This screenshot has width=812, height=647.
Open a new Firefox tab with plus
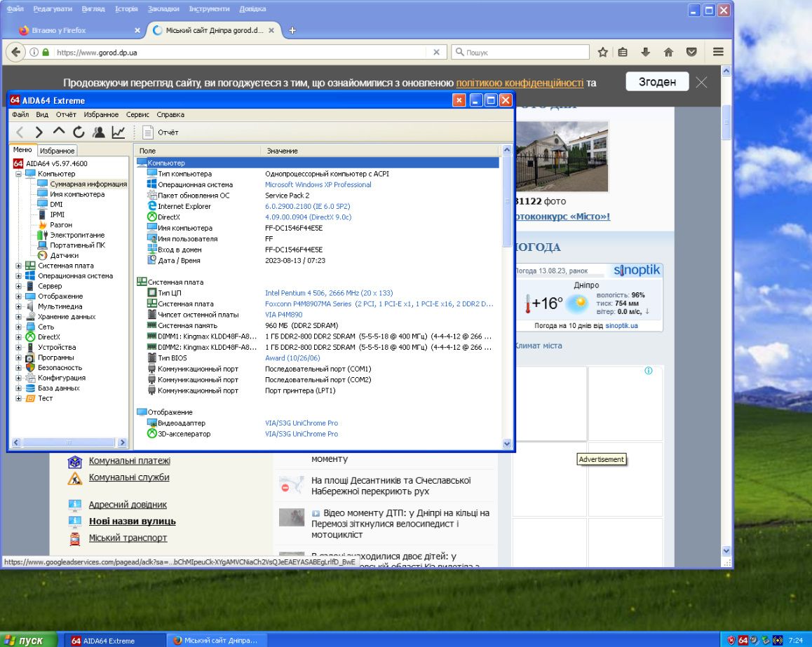click(292, 31)
